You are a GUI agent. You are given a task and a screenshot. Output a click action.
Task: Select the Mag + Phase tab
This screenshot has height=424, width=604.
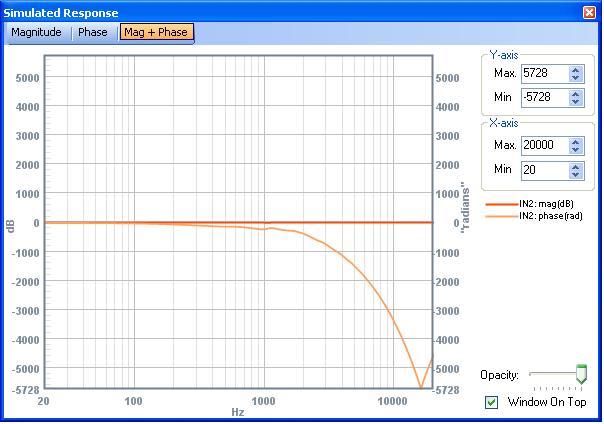(156, 32)
